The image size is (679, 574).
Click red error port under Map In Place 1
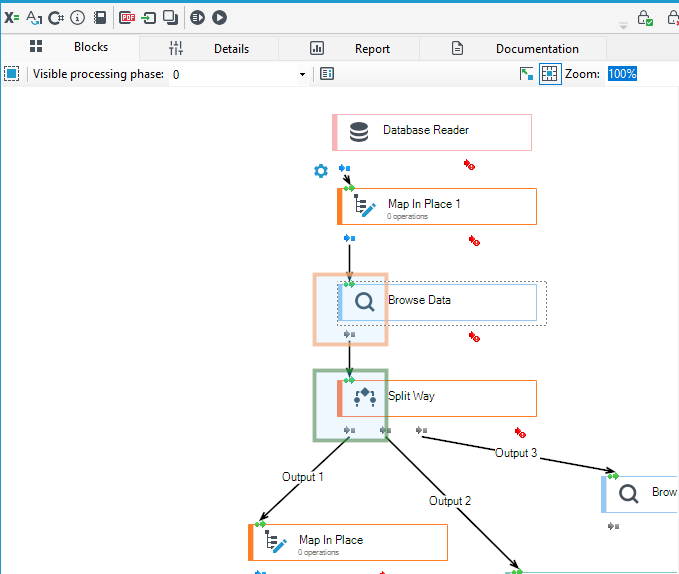point(474,241)
